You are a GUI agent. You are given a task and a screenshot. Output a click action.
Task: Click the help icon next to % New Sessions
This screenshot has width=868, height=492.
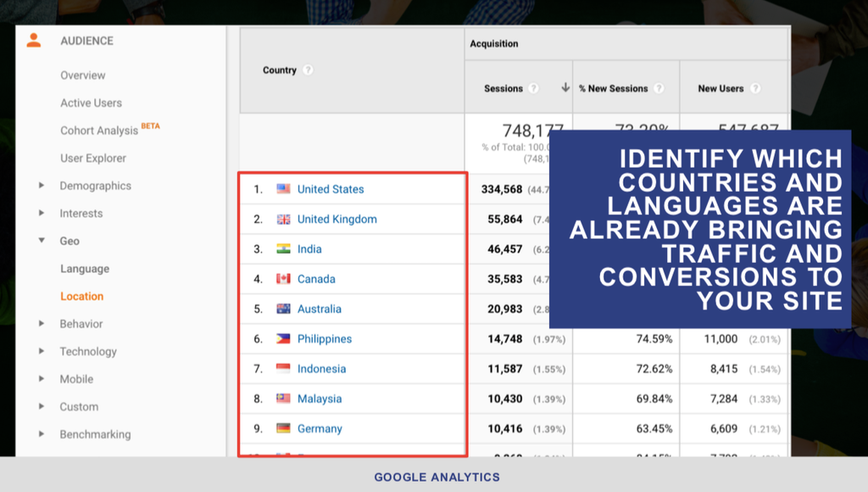(659, 88)
